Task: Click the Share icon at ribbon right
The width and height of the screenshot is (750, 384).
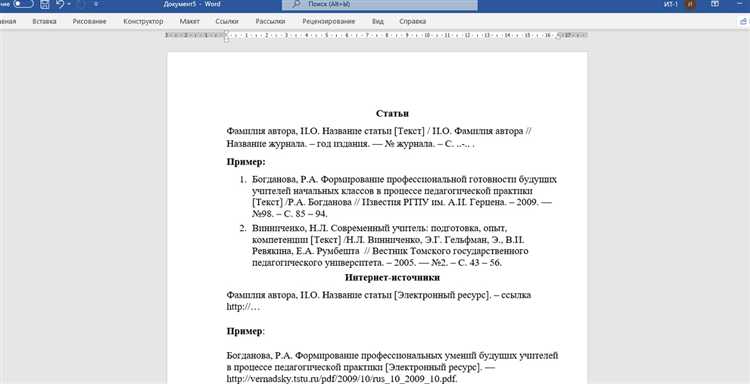Action: (744, 22)
